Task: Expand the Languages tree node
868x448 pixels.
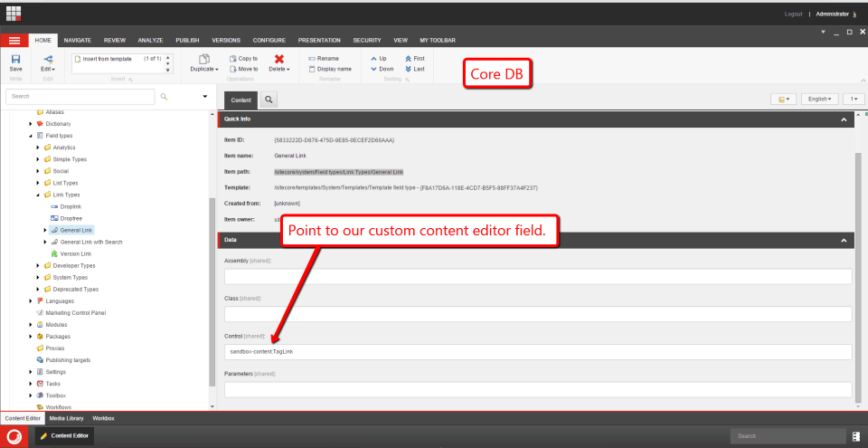Action: click(x=32, y=301)
